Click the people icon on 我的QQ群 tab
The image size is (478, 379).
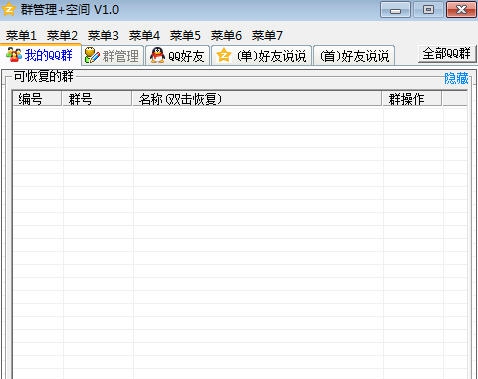pos(14,55)
